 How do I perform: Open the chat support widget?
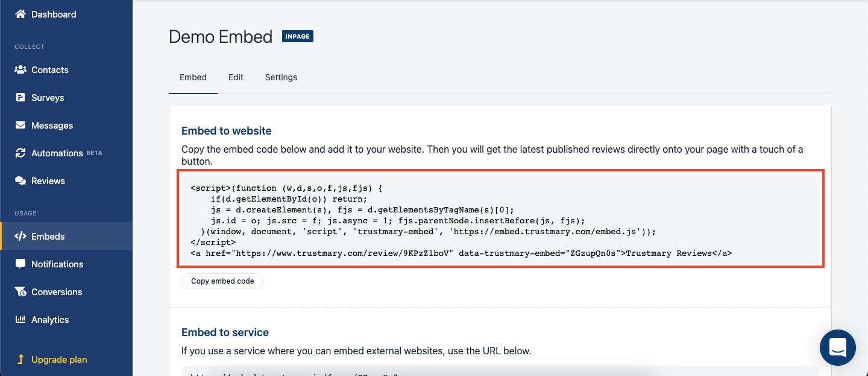(838, 348)
